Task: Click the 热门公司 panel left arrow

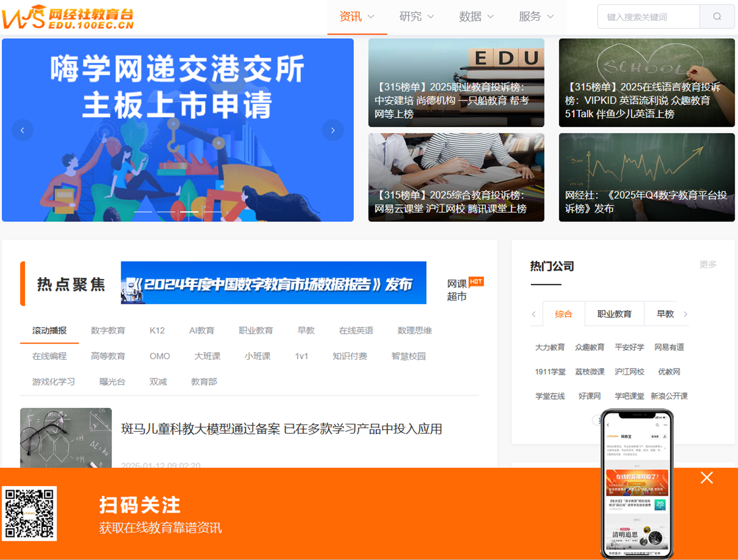Action: coord(534,314)
